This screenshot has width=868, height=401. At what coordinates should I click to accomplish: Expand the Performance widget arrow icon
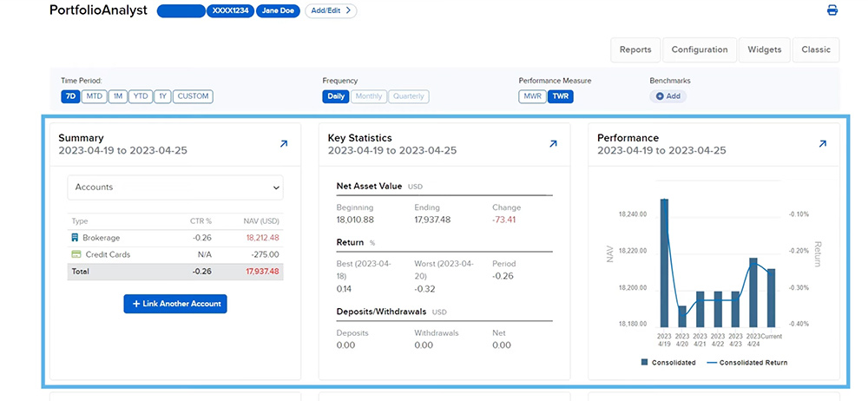[x=823, y=143]
